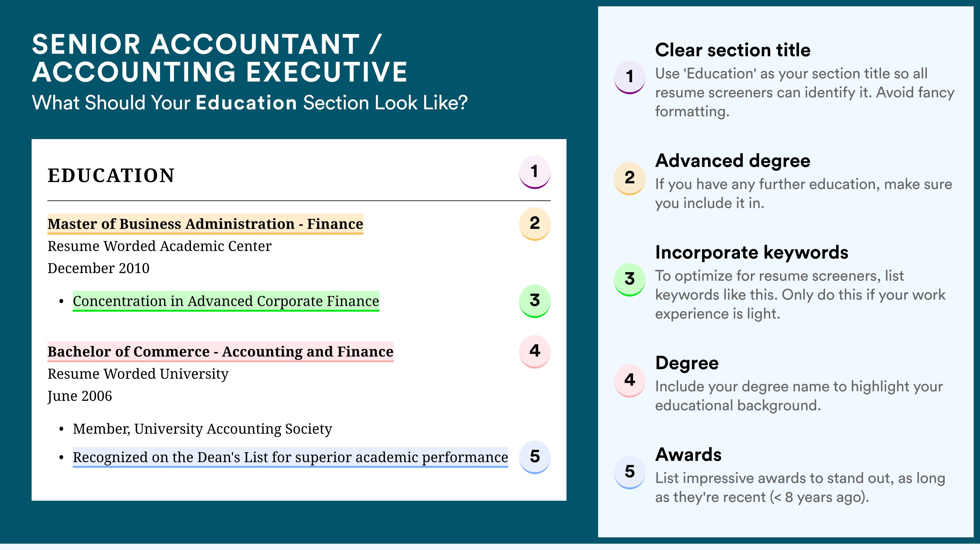
Task: Click green badge 3 next to Incorporate keywords
Action: tap(630, 279)
